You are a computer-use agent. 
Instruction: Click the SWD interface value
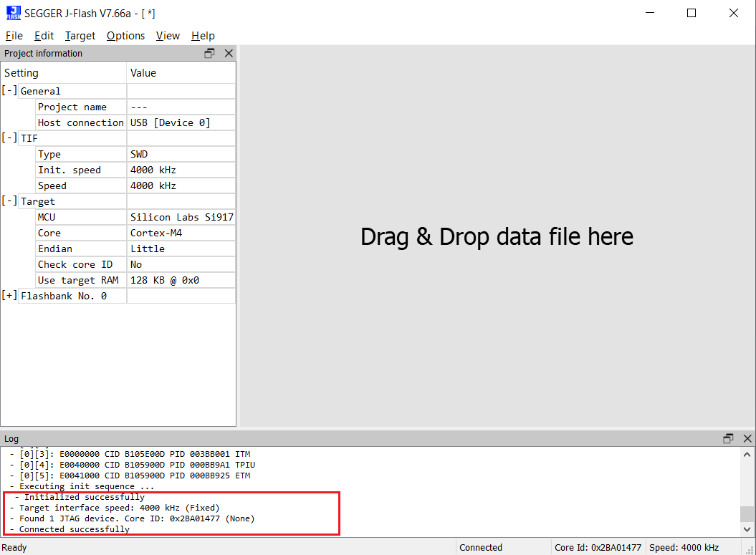[139, 154]
